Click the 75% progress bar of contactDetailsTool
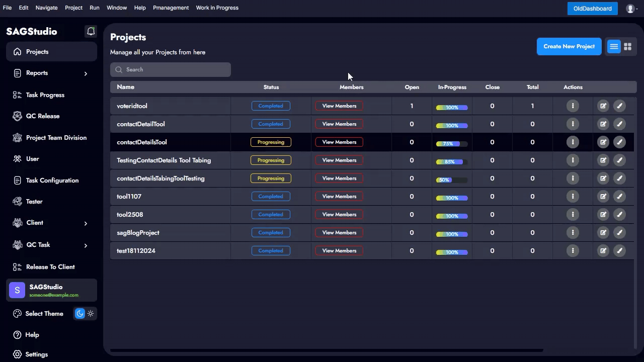The image size is (644, 362). click(x=452, y=144)
